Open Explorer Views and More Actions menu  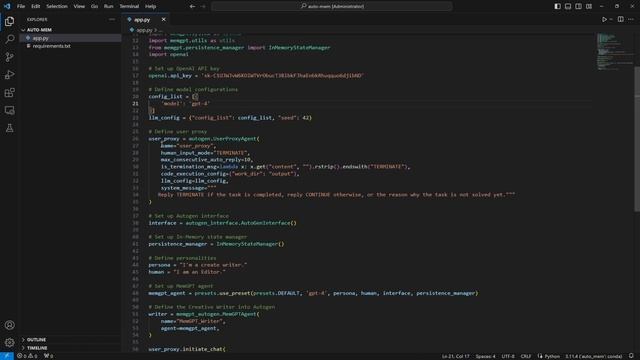(x=112, y=20)
